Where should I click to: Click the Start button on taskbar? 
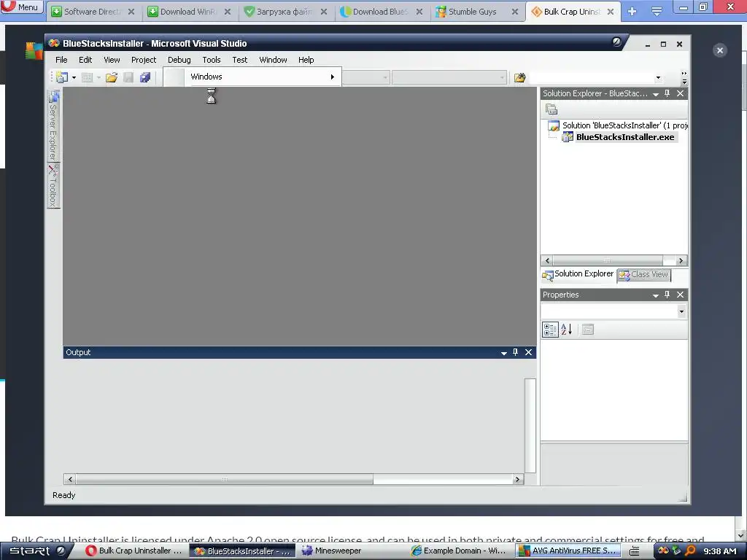coord(36,551)
